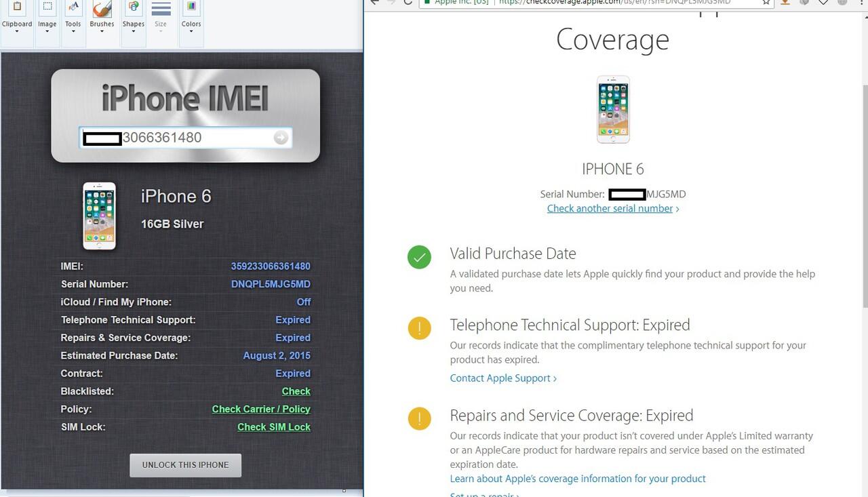Click 'Telephone Technical Support: Expired' heading
The image size is (868, 497).
[x=570, y=325]
